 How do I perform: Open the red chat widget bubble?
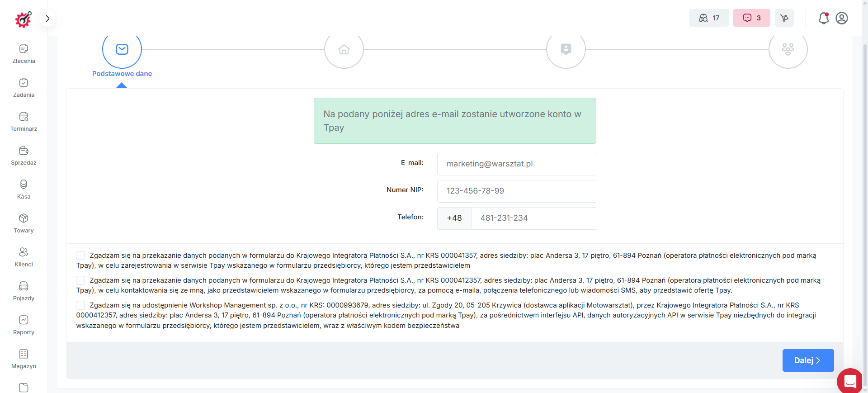tap(850, 381)
